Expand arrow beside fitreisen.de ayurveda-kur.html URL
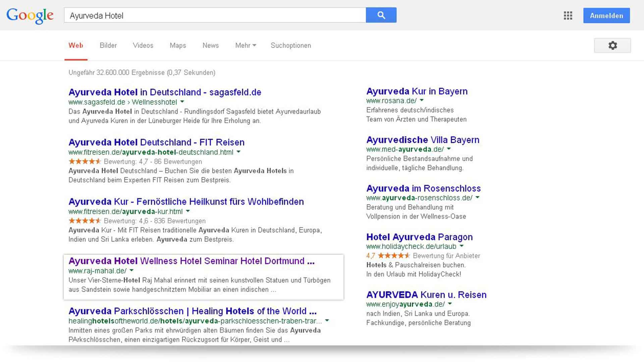The image size is (644, 362). [x=188, y=211]
